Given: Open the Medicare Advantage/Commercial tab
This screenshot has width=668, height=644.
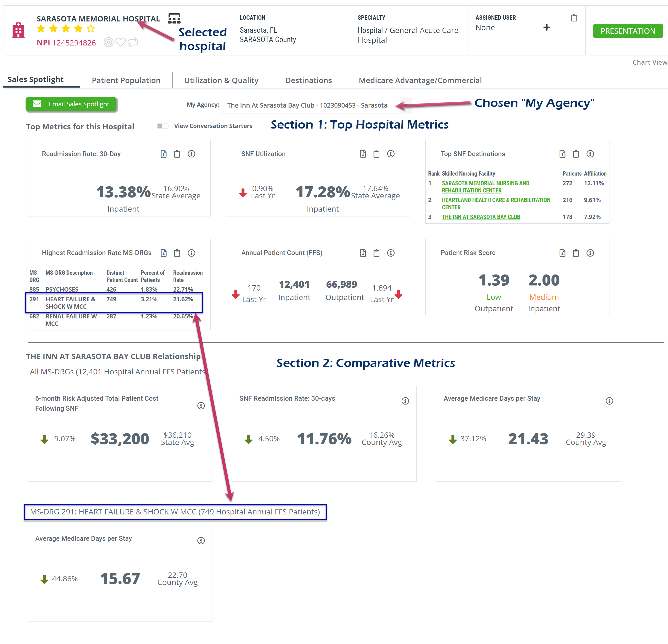Looking at the screenshot, I should coord(420,80).
